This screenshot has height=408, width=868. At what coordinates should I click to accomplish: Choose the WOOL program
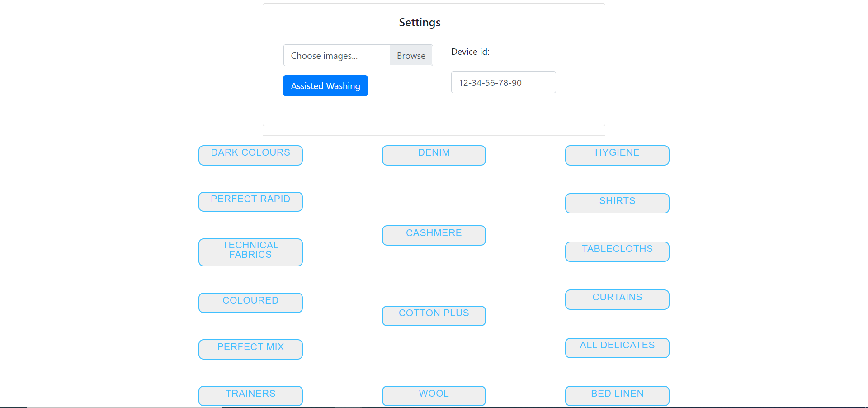(434, 395)
